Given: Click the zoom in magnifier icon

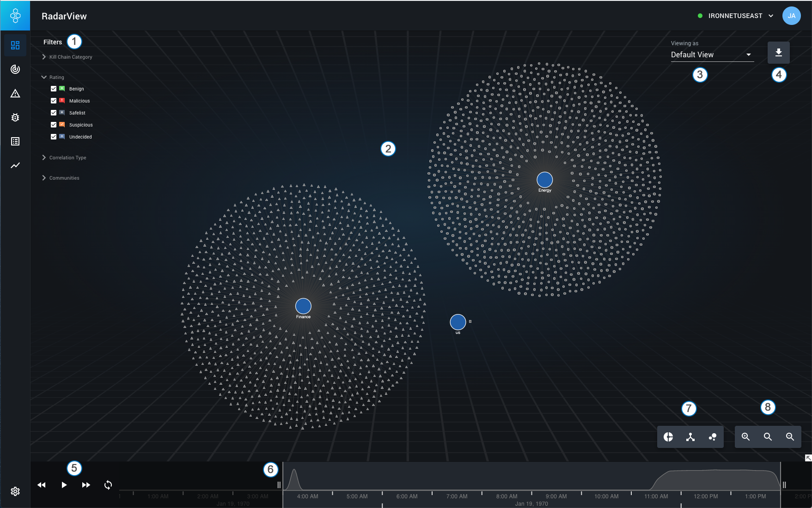Looking at the screenshot, I should tap(745, 437).
